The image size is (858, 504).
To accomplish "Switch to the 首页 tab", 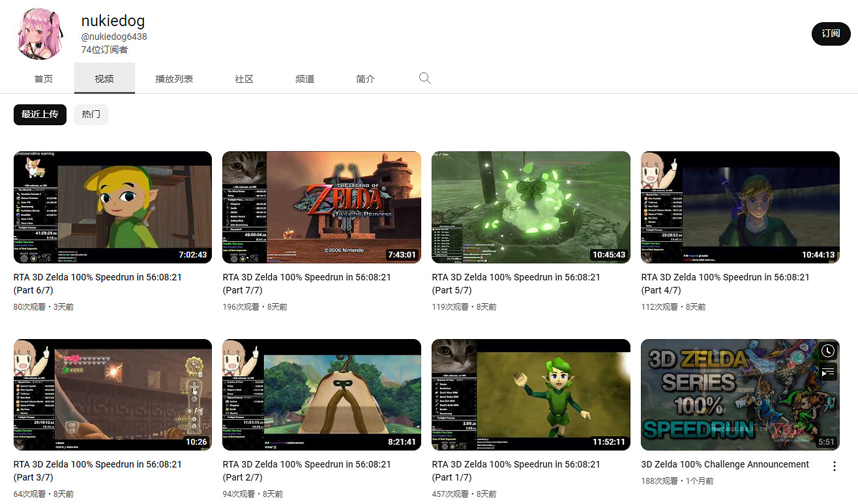I will 44,79.
